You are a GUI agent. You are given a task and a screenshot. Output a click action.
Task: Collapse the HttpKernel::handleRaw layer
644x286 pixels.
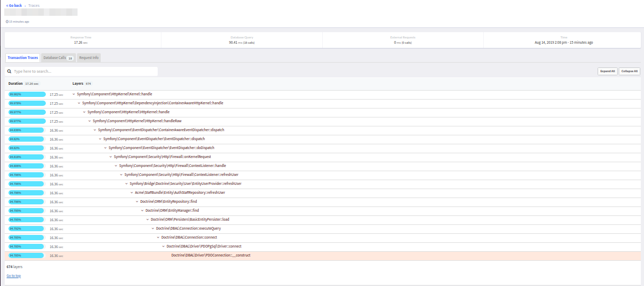click(90, 121)
